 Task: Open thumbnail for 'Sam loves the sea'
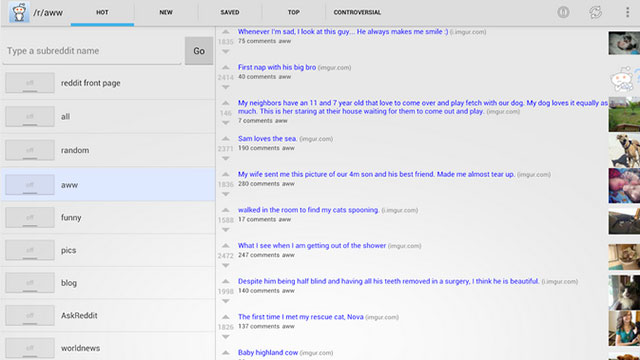[x=624, y=150]
